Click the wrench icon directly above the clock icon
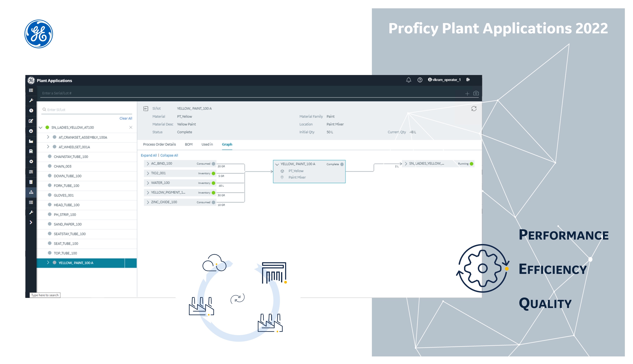Viewport: 633px width, 364px height. point(31,100)
